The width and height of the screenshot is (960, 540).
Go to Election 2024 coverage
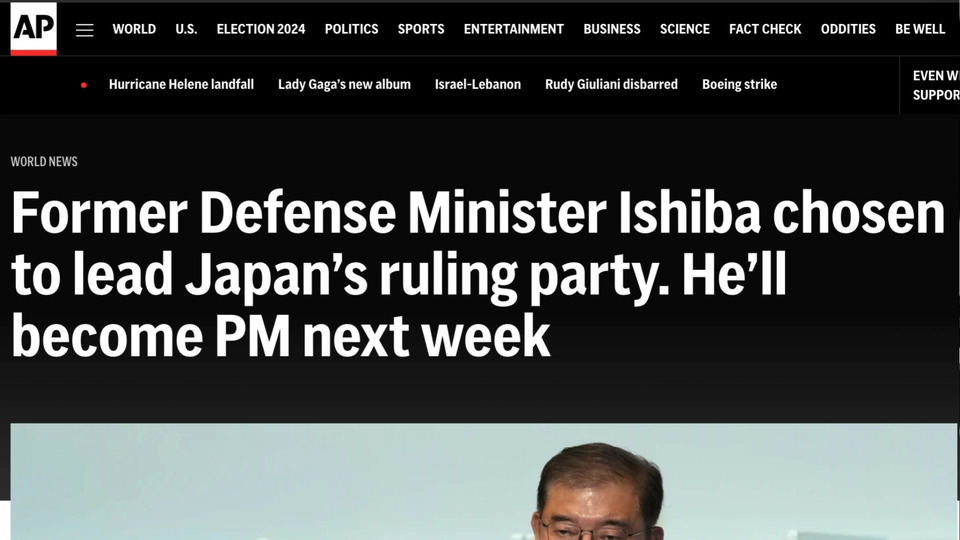pyautogui.click(x=261, y=29)
